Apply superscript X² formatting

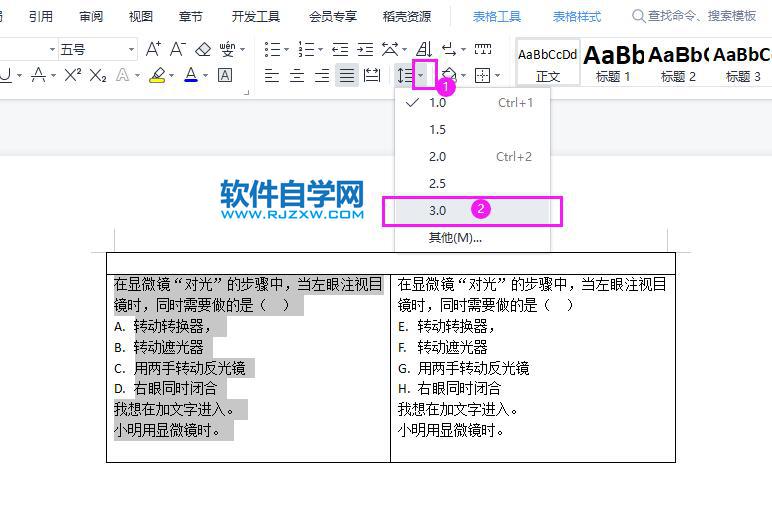[x=73, y=75]
